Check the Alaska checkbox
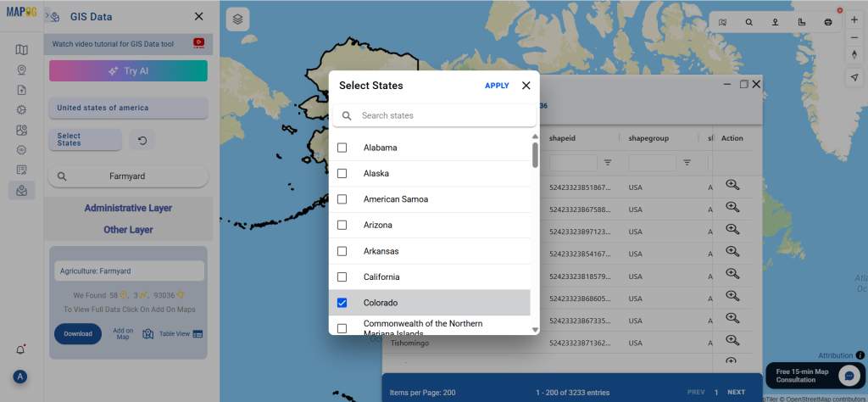This screenshot has height=402, width=868. [342, 173]
